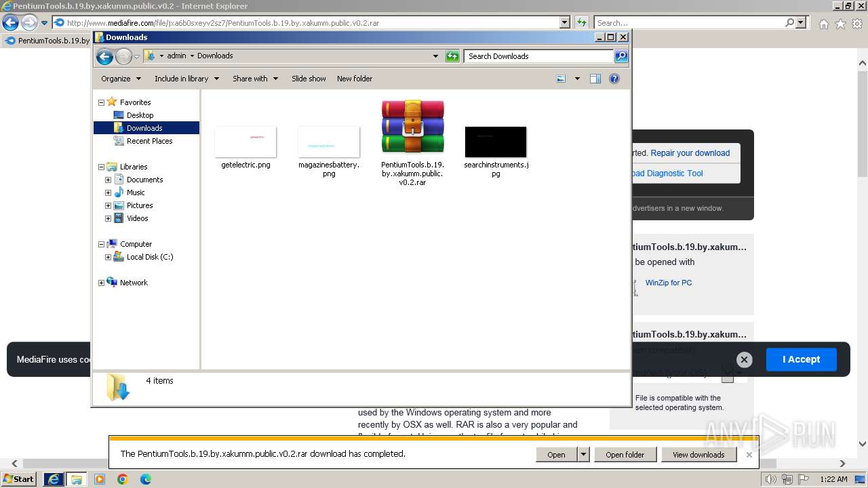Viewport: 868px width, 488px height.
Task: Expand the Documents library node
Action: tap(108, 180)
